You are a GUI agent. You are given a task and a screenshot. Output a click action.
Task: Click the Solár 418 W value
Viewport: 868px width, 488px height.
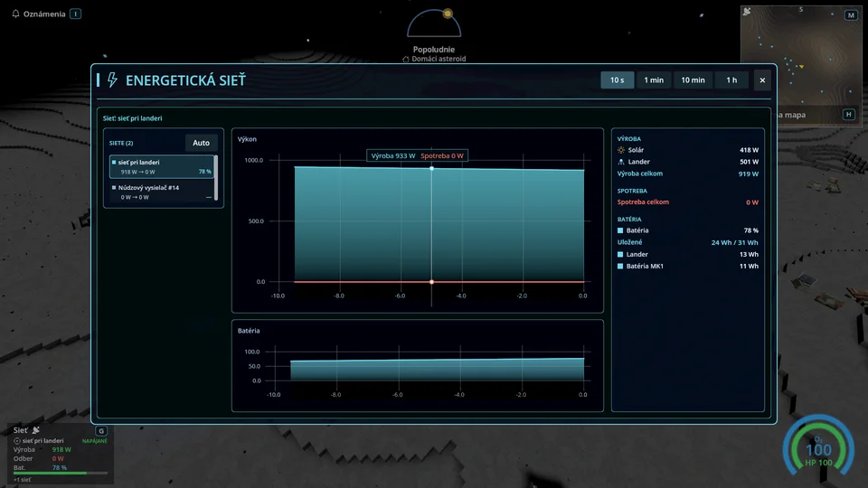(x=749, y=150)
